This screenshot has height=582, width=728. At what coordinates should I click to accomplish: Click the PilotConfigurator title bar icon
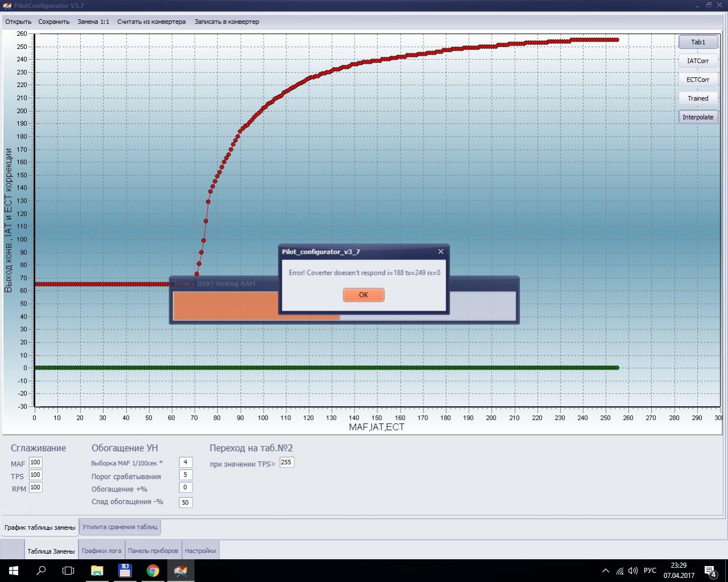[x=7, y=5]
